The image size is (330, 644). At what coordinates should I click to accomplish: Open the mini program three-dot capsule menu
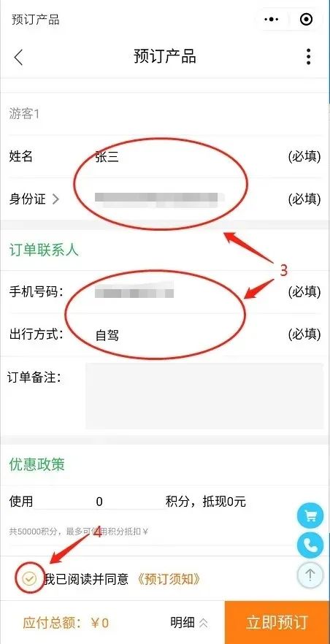272,19
